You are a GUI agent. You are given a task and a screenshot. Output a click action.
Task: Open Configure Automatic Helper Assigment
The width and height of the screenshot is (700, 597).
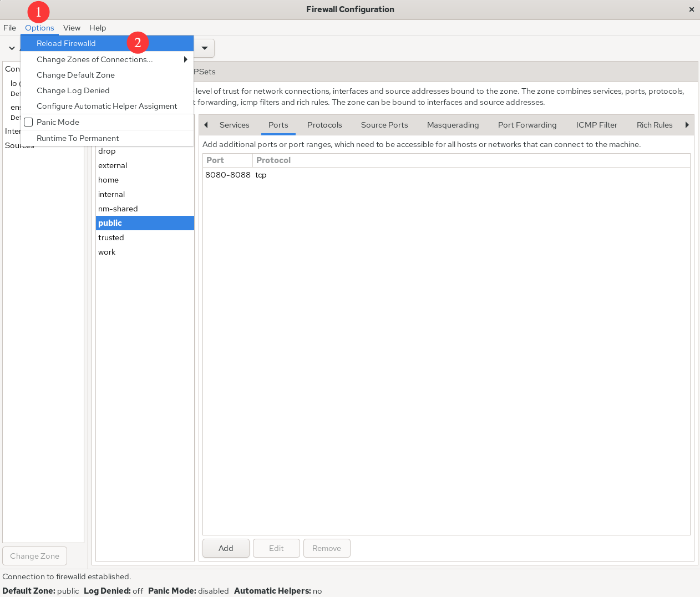tap(106, 106)
